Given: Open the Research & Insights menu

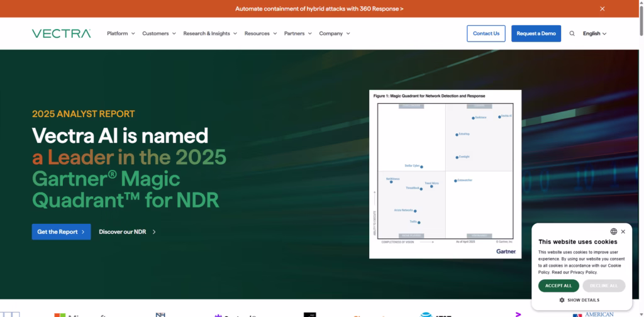Looking at the screenshot, I should pos(210,33).
